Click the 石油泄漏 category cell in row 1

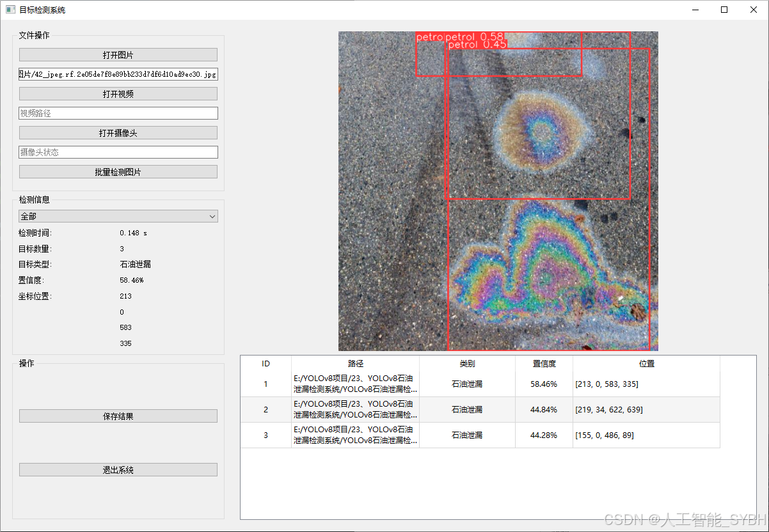(x=467, y=384)
